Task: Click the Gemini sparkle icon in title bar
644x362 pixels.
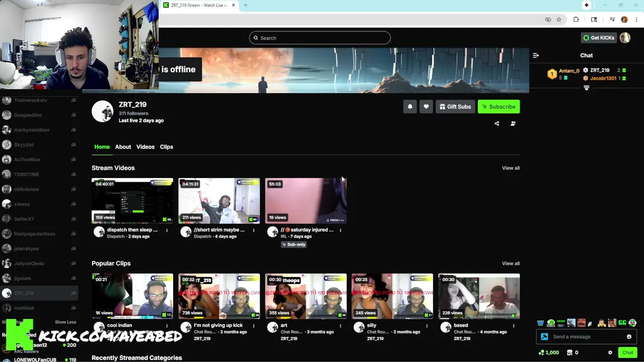Action: pyautogui.click(x=586, y=5)
